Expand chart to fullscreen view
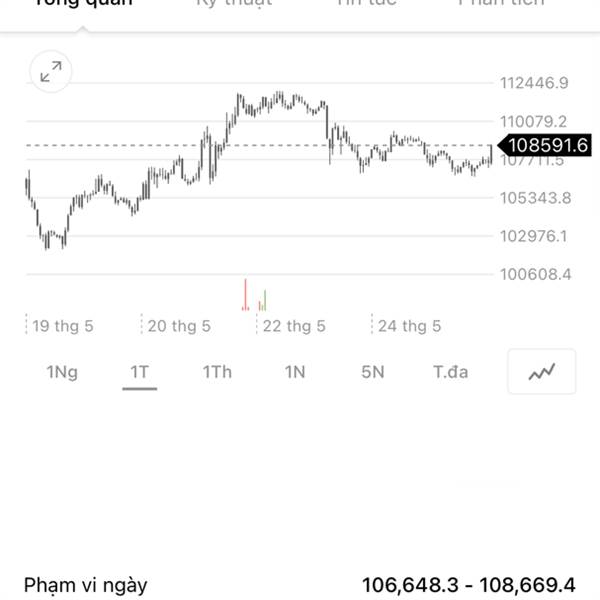Viewport: 600px width, 600px height. (x=51, y=72)
